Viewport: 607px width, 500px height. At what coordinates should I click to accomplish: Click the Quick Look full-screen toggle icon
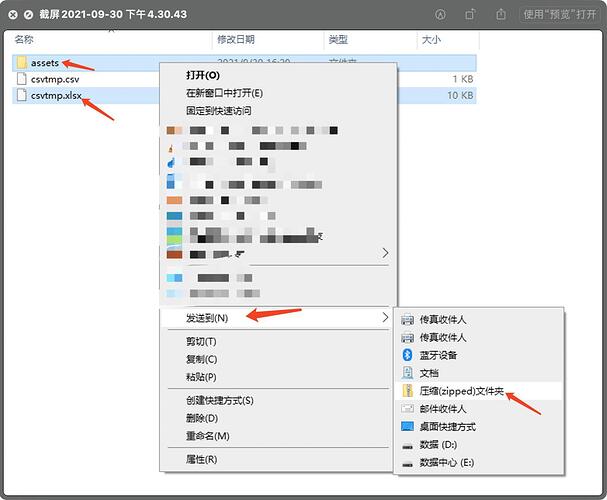point(29,15)
